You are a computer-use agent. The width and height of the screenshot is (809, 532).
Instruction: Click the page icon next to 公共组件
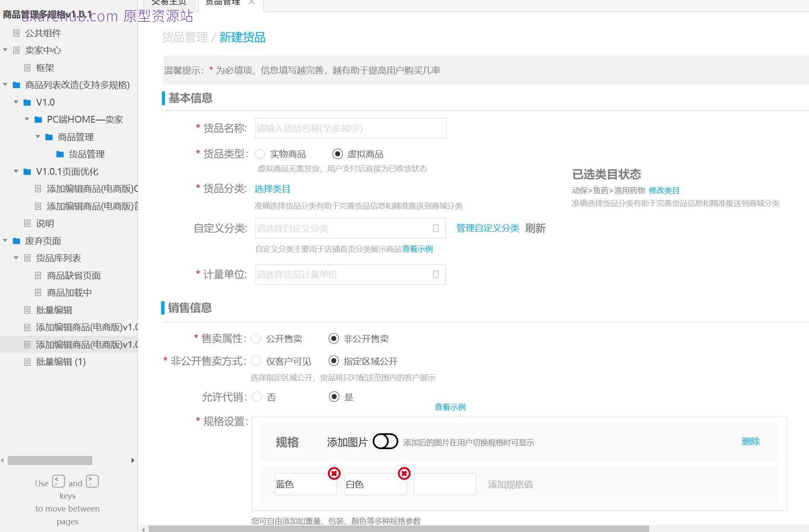[17, 33]
